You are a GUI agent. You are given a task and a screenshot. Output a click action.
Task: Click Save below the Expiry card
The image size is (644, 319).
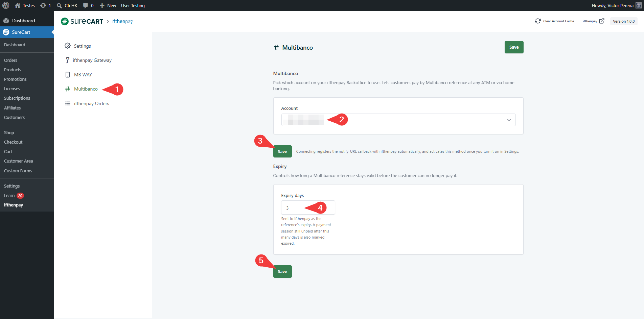(282, 271)
